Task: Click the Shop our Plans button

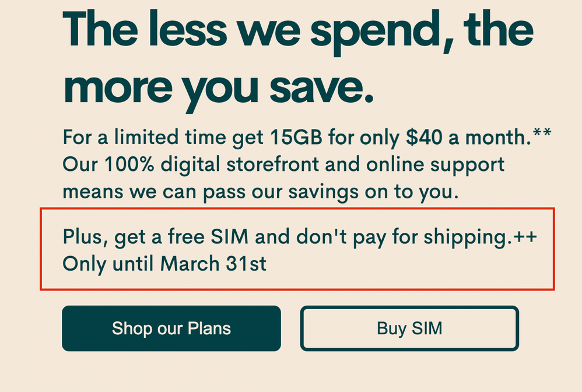Action: pos(171,328)
